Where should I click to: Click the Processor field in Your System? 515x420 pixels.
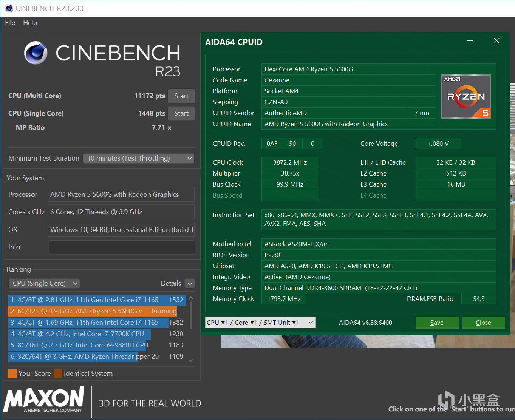pos(121,195)
